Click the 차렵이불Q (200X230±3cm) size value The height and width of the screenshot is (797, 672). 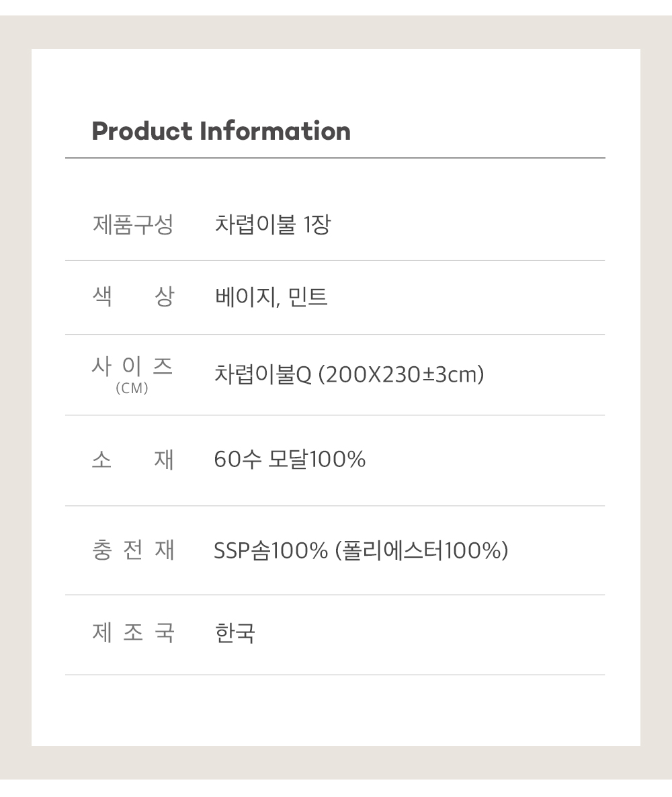coord(349,374)
